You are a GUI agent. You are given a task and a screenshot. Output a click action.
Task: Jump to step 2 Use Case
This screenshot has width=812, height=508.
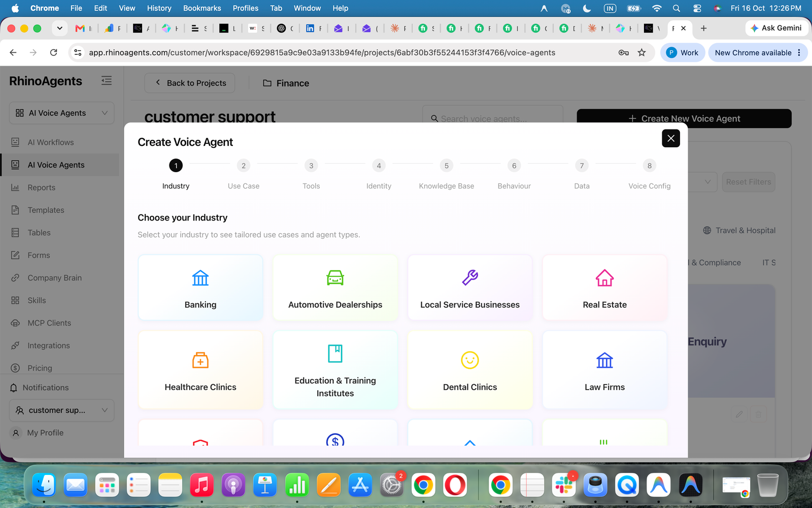click(244, 166)
